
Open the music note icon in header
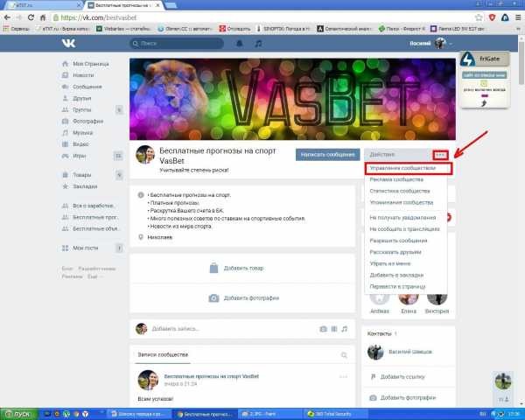point(258,44)
